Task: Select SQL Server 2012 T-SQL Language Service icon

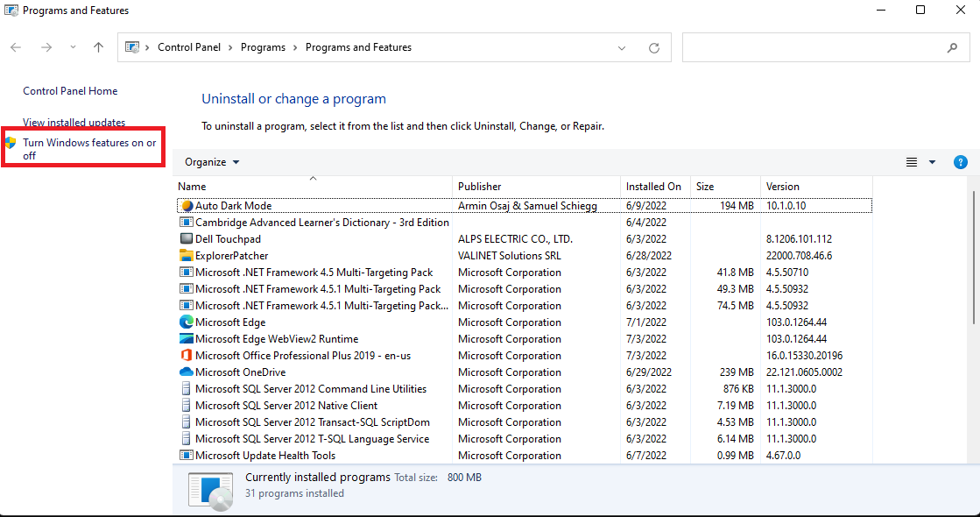Action: coord(187,439)
